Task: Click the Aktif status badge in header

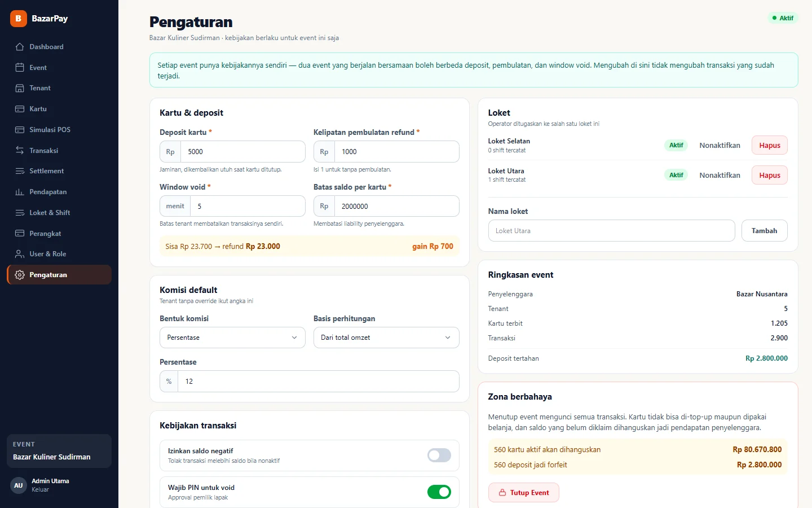Action: click(783, 18)
